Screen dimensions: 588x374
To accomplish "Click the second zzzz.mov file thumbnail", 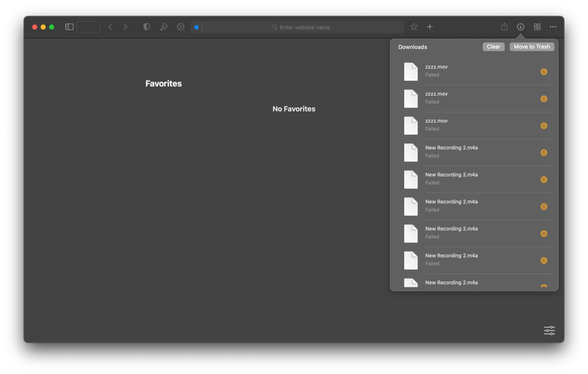I will pos(411,99).
